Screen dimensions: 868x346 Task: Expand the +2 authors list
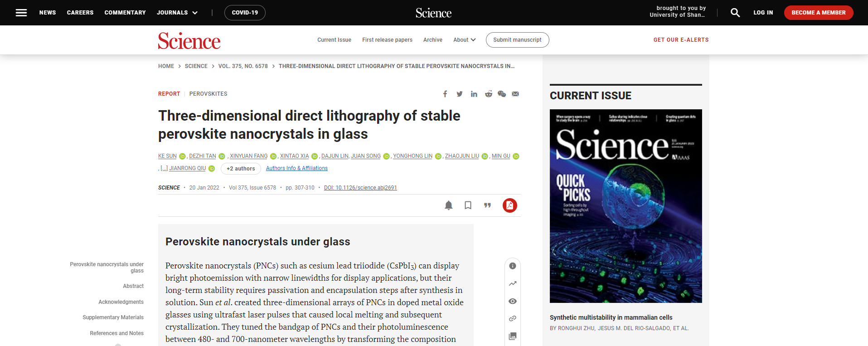point(241,169)
